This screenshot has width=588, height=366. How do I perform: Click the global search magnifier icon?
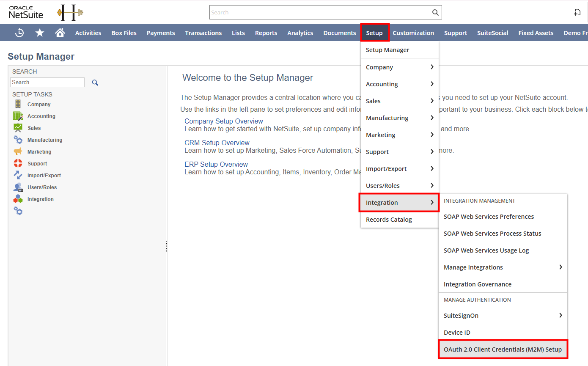click(x=435, y=12)
